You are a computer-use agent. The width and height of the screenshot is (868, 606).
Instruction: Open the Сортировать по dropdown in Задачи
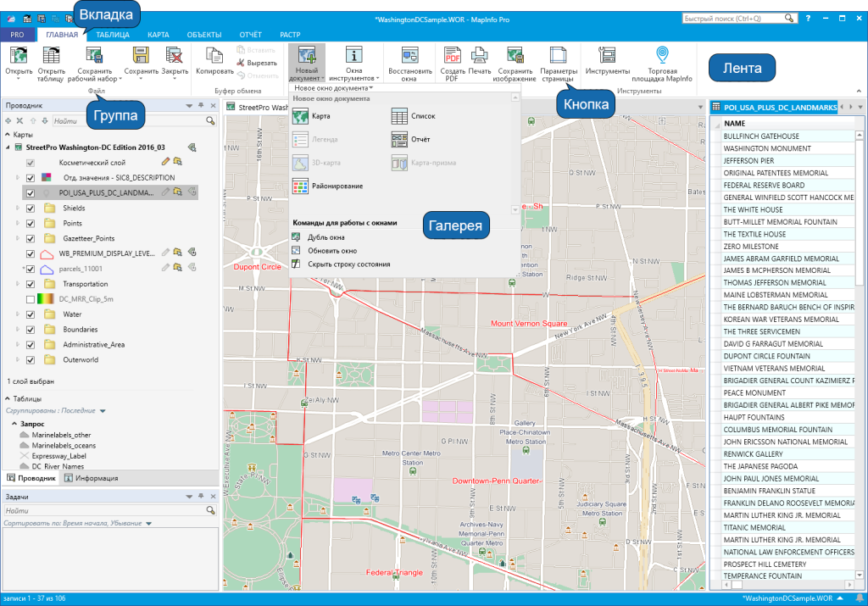[x=149, y=524]
